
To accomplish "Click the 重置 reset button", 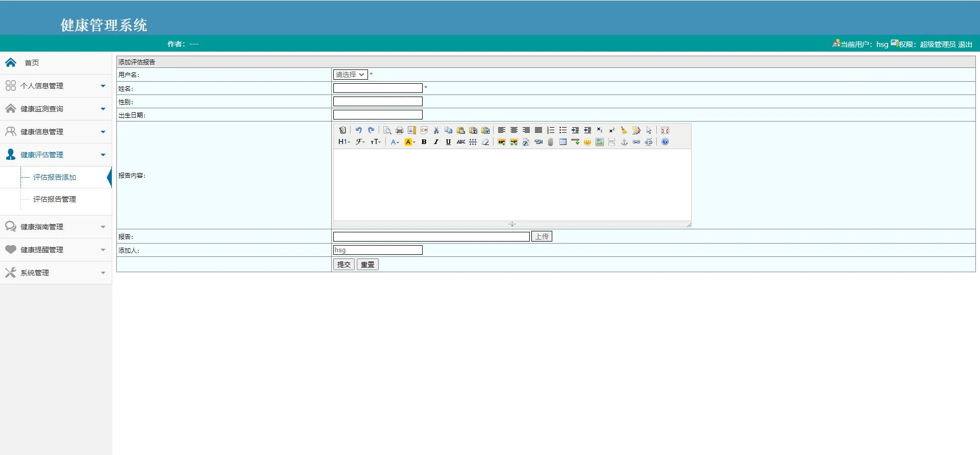I will click(367, 265).
